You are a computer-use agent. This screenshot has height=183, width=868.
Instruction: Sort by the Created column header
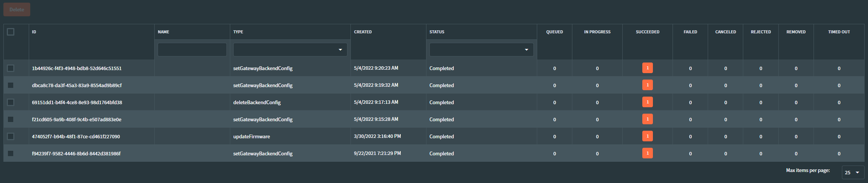(363, 32)
